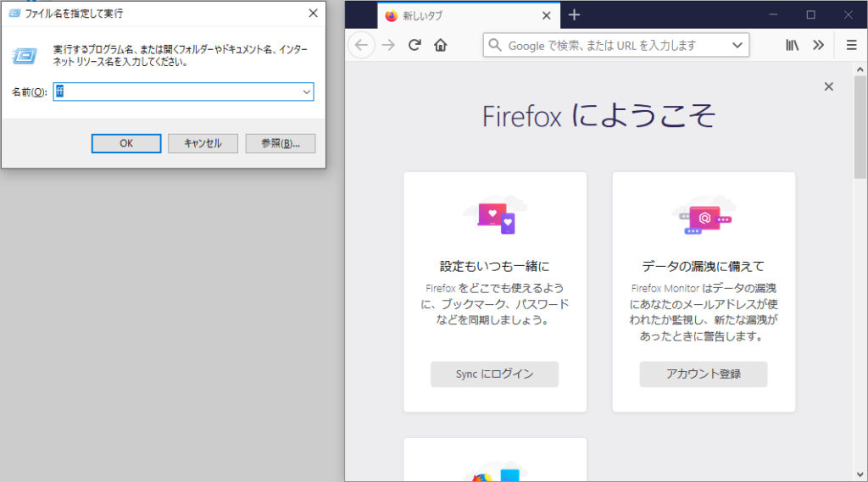Click scrollbar down arrow in Firefox

click(x=860, y=474)
